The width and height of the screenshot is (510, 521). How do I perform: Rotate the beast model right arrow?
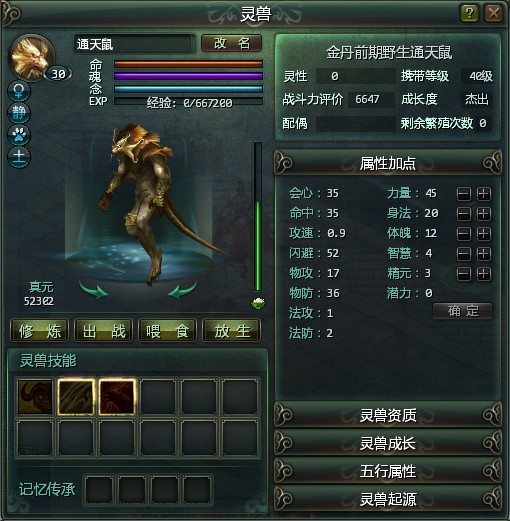(182, 290)
